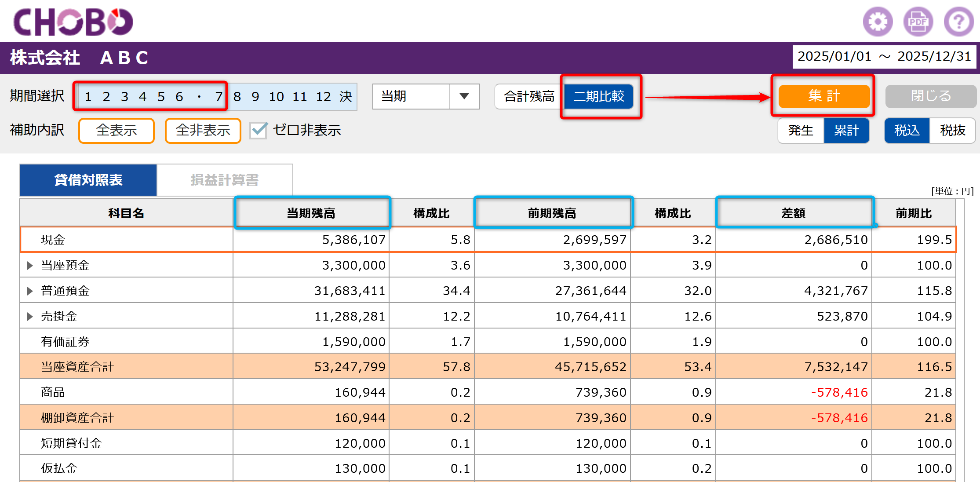This screenshot has width=980, height=482.
Task: Click the 株式会社 ABC company name
Action: pos(79,58)
